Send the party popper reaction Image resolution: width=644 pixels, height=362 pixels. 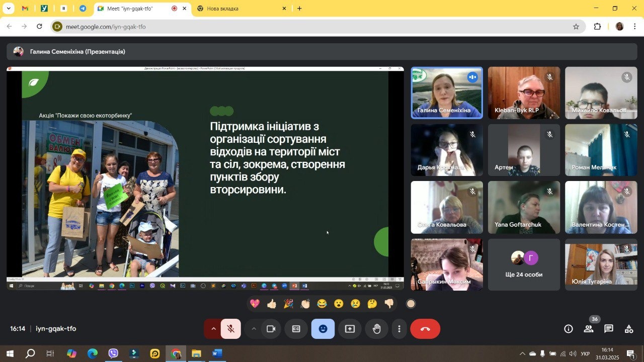click(x=288, y=304)
